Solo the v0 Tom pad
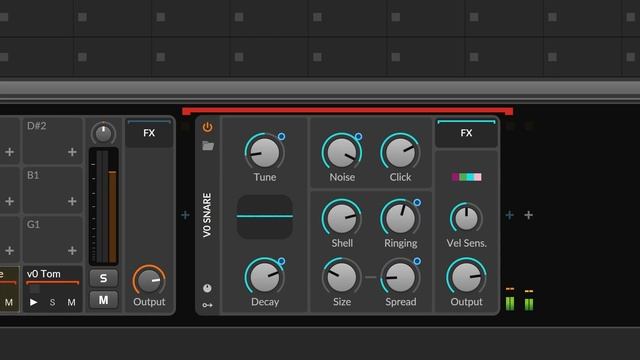 [x=52, y=302]
